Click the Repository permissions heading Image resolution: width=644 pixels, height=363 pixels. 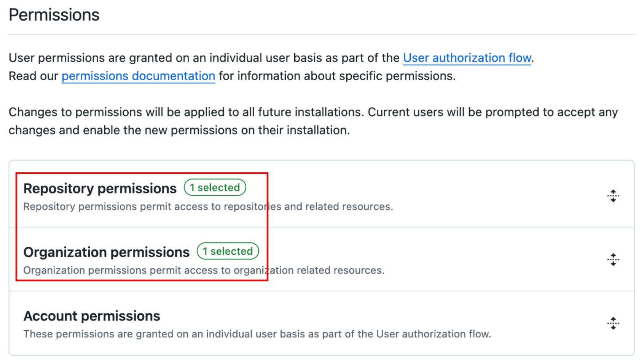pos(100,188)
